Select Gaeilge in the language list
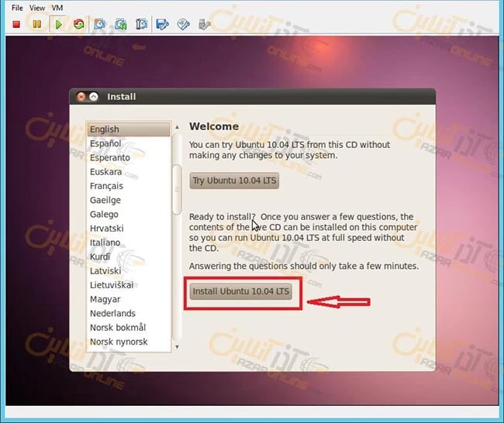The height and width of the screenshot is (423, 504). 129,200
